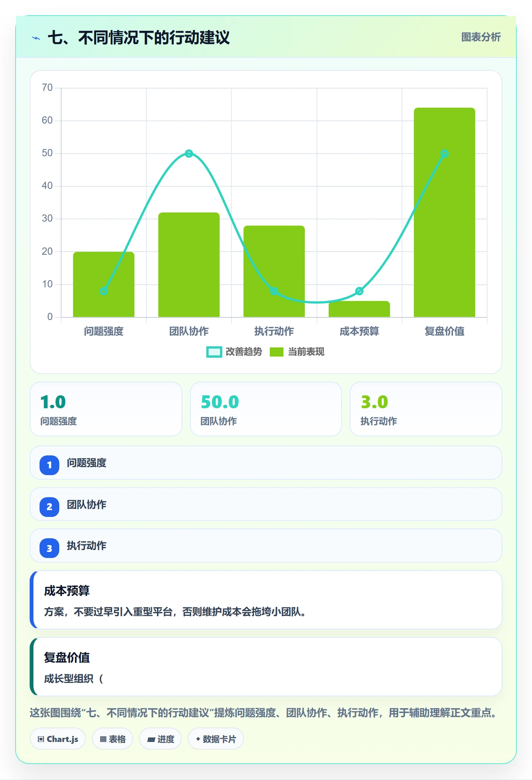Click the trend line point on 复盘价值 bar
The image size is (532, 780).
pos(444,154)
